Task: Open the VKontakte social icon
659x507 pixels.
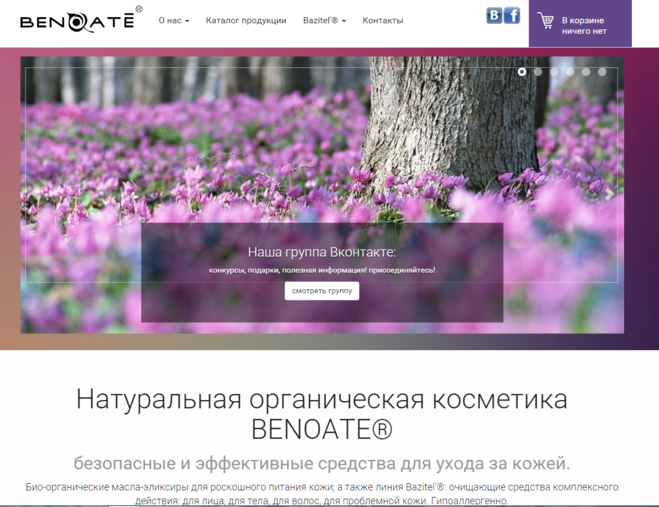Action: [494, 16]
